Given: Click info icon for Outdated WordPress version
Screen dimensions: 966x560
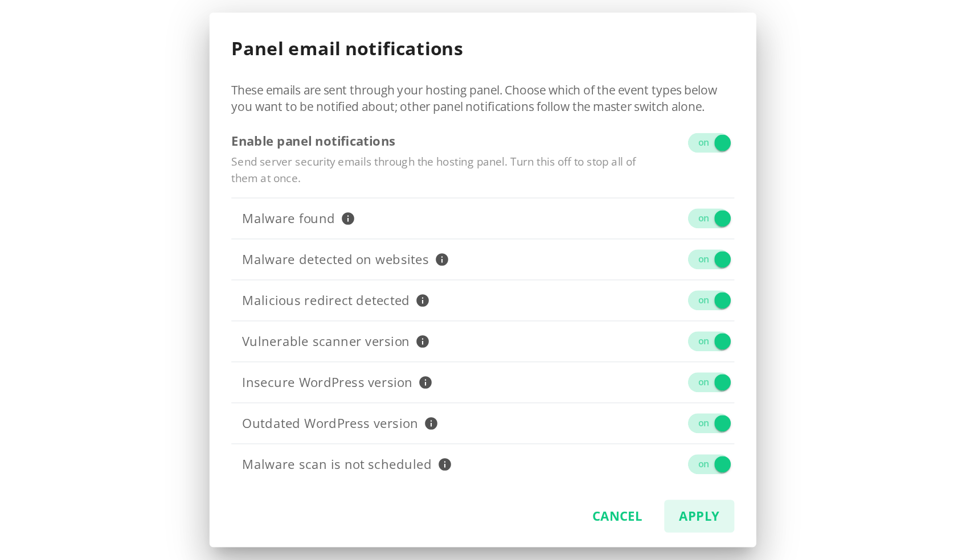Looking at the screenshot, I should tap(431, 423).
